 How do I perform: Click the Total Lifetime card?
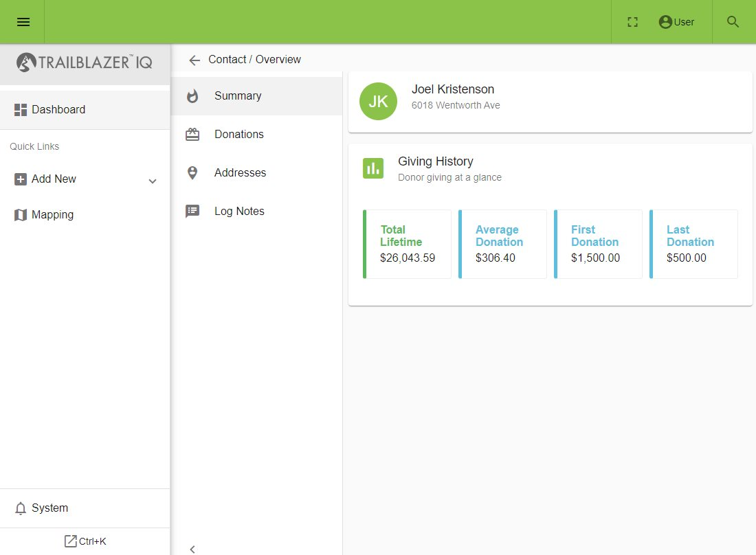[x=407, y=244]
